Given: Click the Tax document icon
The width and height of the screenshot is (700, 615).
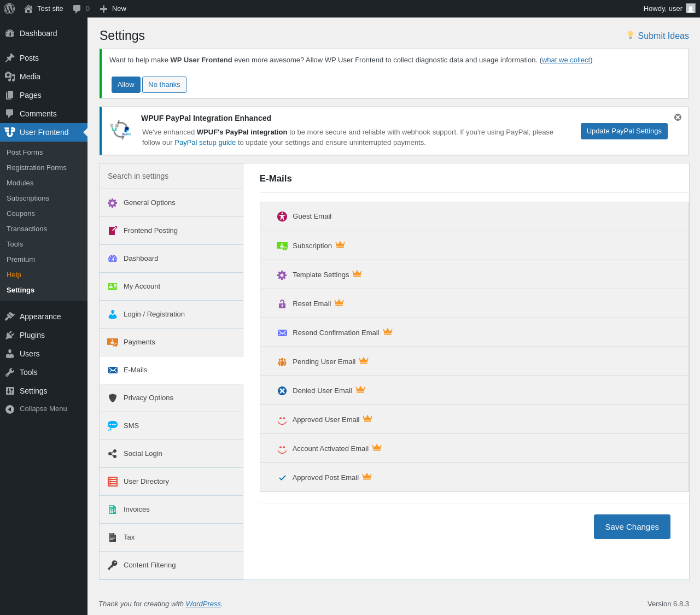Looking at the screenshot, I should [x=113, y=537].
